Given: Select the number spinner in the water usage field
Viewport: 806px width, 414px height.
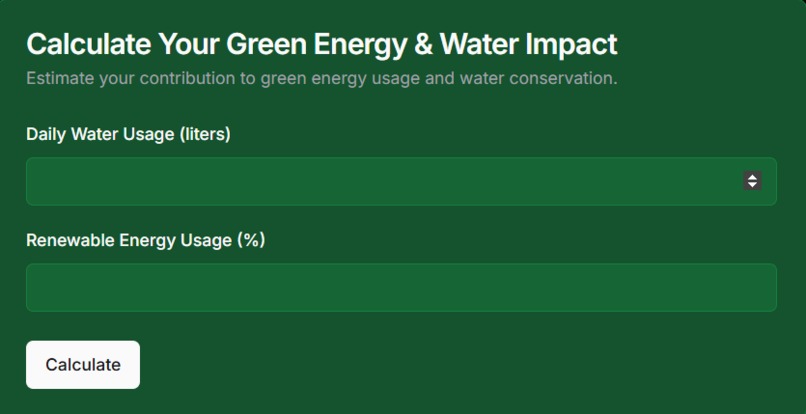Looking at the screenshot, I should (x=752, y=181).
